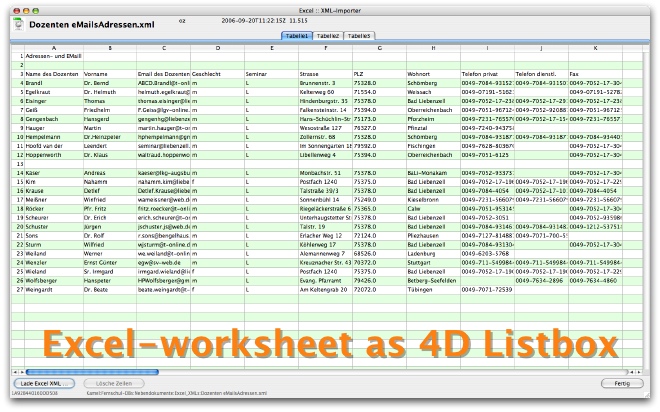
Task: Select the name cell 'Gengenbach'
Action: click(x=54, y=119)
